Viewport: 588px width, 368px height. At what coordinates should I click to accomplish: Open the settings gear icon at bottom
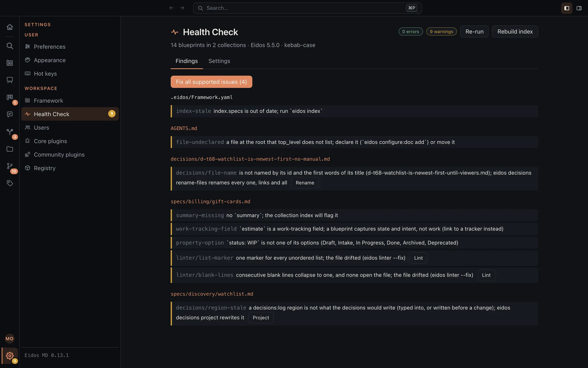coord(10,355)
